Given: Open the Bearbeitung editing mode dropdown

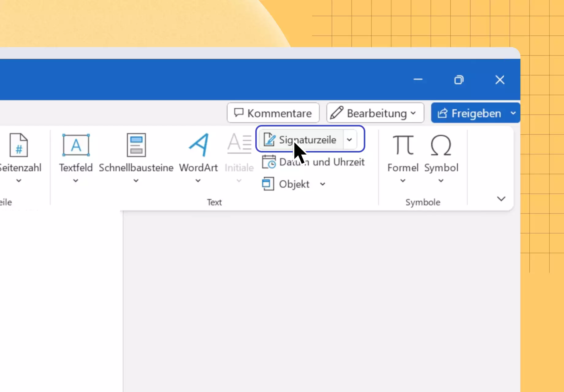Looking at the screenshot, I should click(x=375, y=113).
